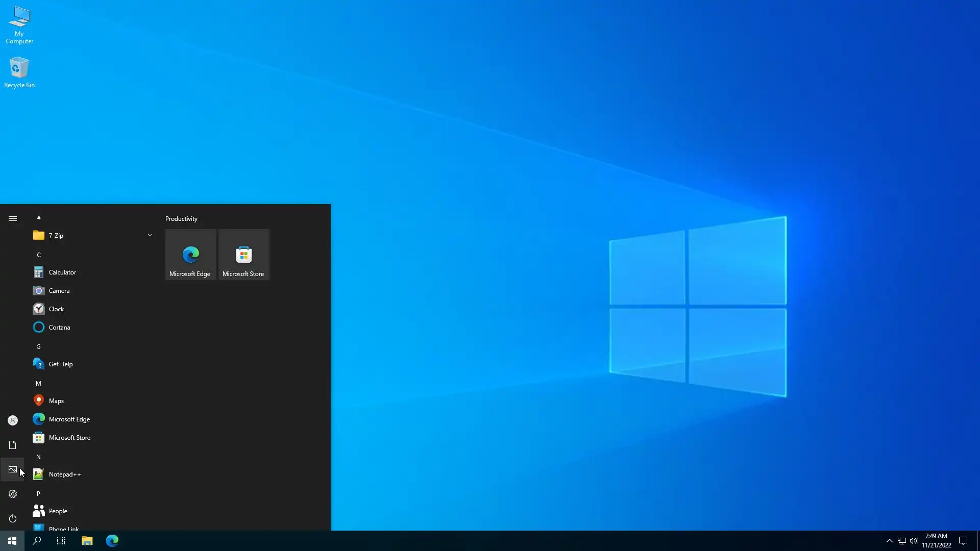Open the volume control in tray
980x551 pixels.
pyautogui.click(x=914, y=541)
